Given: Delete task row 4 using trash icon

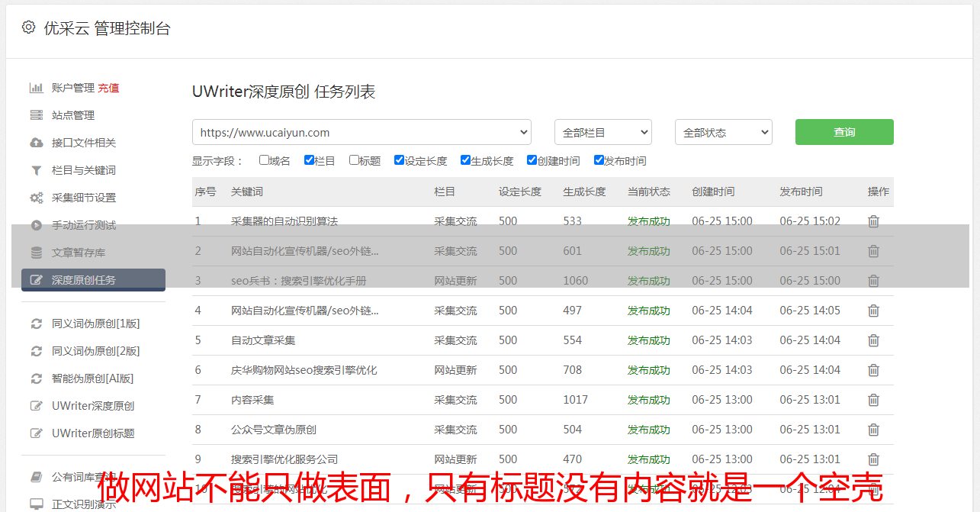Looking at the screenshot, I should (873, 311).
